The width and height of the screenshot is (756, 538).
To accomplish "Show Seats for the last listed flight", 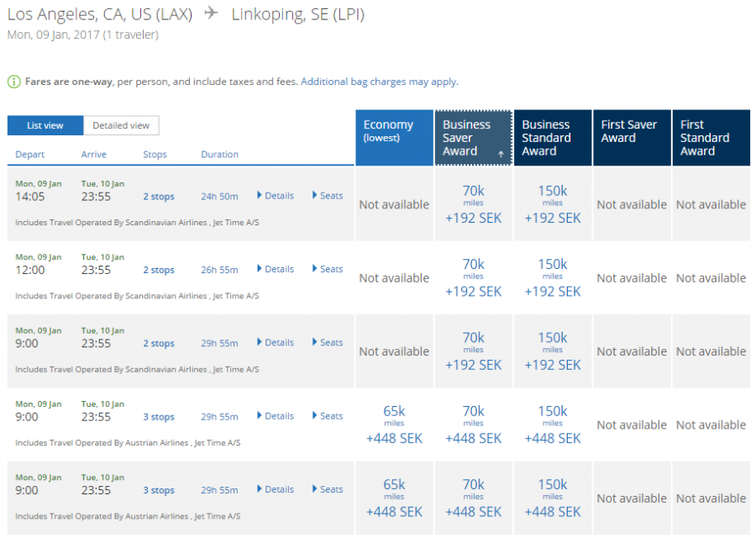I will [328, 489].
